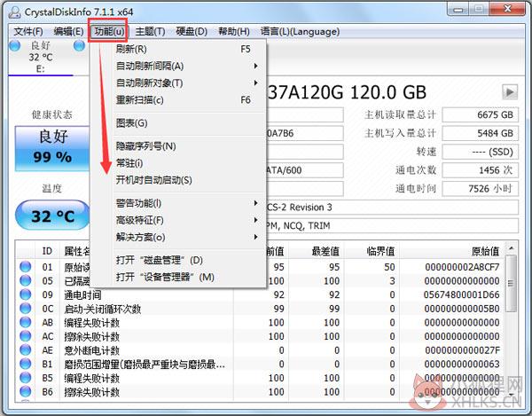Image resolution: width=532 pixels, height=416 pixels.
Task: Click status orb for attribute AC
Action: pyautogui.click(x=26, y=336)
